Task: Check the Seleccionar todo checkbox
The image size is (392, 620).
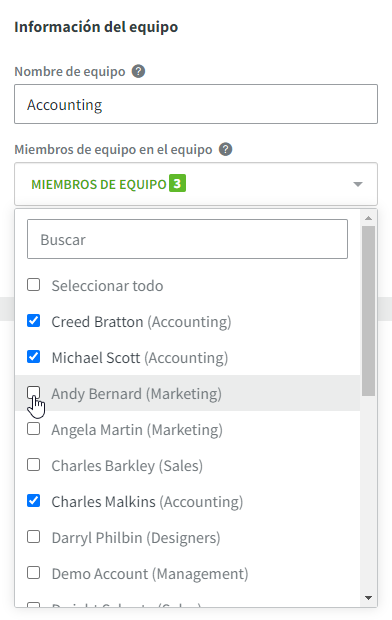Action: [34, 285]
